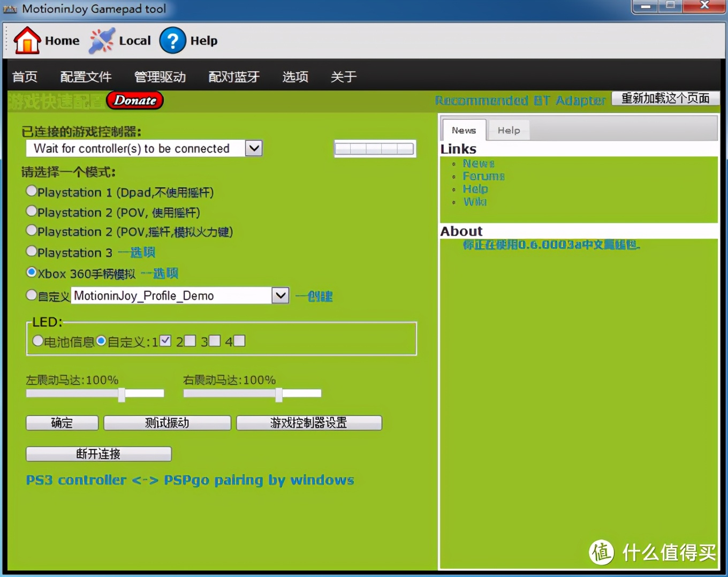Click the Home house icon
728x577 pixels.
(x=27, y=40)
